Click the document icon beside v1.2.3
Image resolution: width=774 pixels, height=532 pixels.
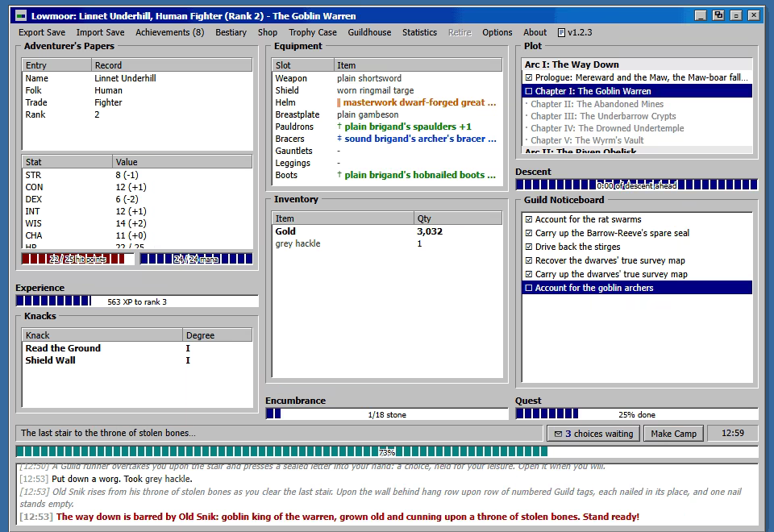pos(561,32)
